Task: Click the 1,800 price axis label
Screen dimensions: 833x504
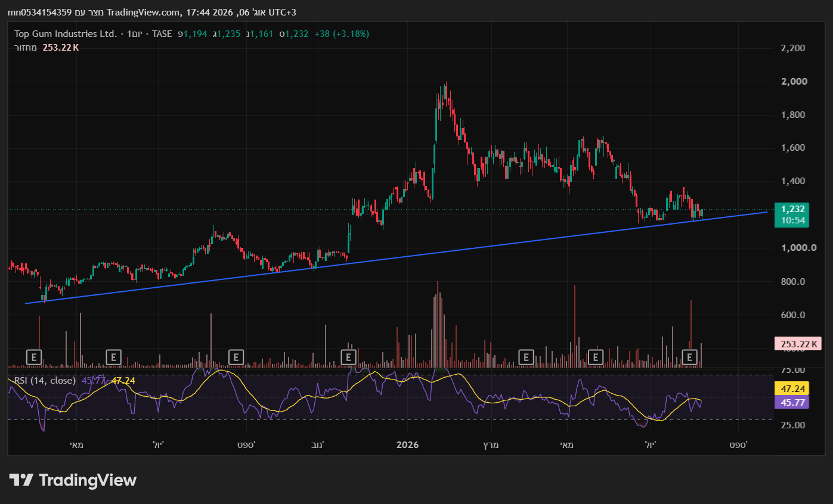Action: (x=793, y=115)
